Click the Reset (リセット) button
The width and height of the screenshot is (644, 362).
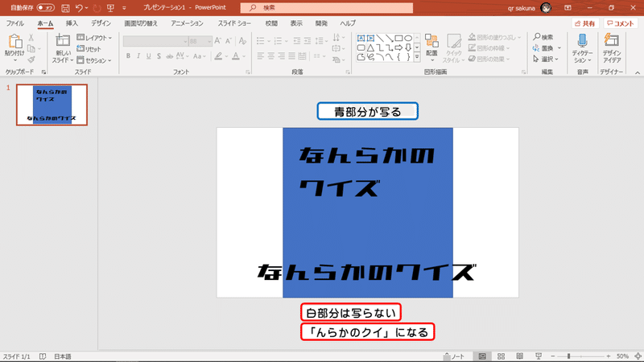tap(89, 49)
